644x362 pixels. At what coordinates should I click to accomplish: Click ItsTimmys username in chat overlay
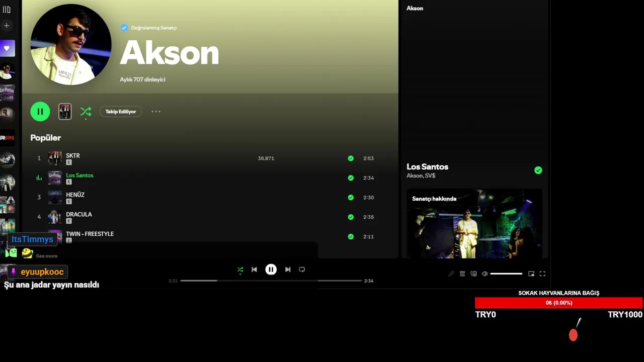(x=32, y=239)
